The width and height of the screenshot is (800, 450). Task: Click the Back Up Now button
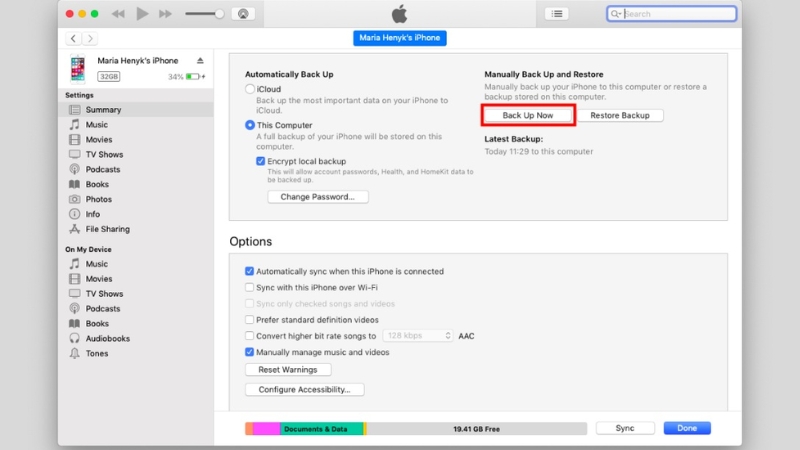click(x=528, y=115)
